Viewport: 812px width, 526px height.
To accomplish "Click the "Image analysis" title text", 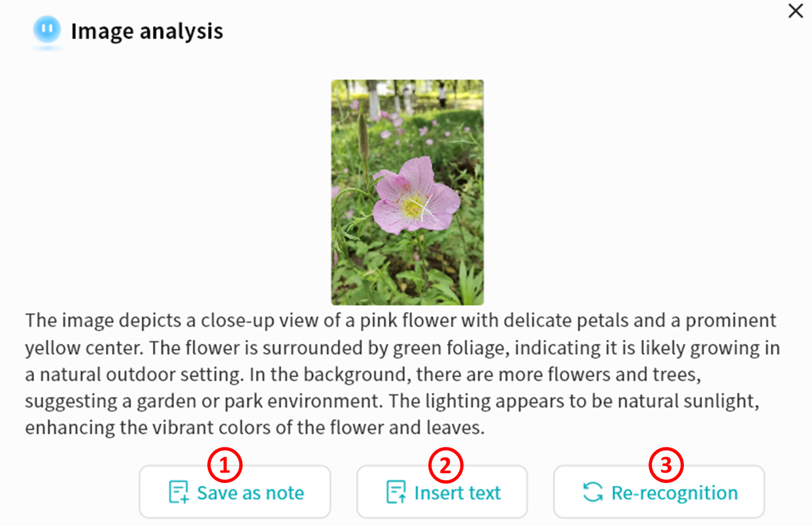I will [147, 31].
